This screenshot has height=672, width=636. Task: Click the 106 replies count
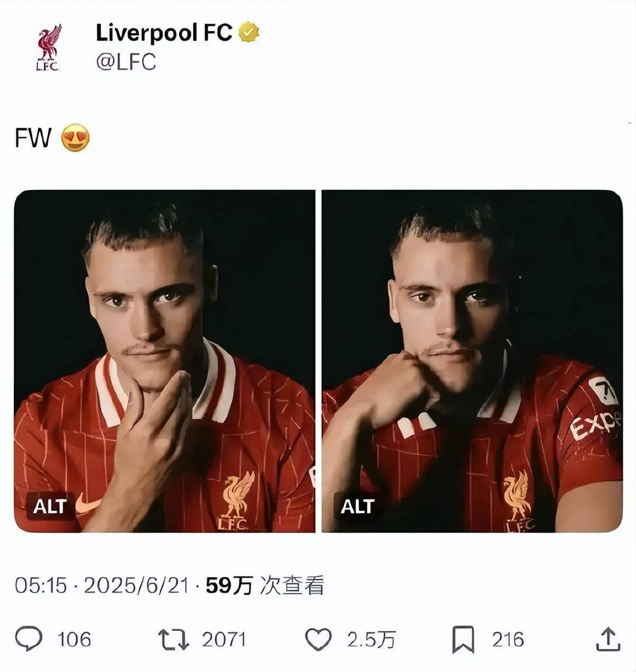pyautogui.click(x=74, y=639)
